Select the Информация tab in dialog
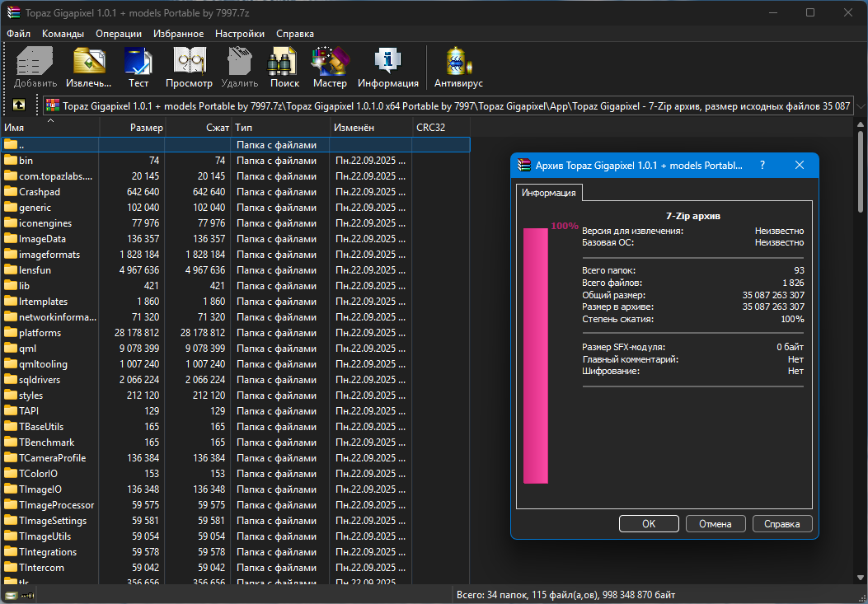Image resolution: width=868 pixels, height=604 pixels. [x=550, y=192]
